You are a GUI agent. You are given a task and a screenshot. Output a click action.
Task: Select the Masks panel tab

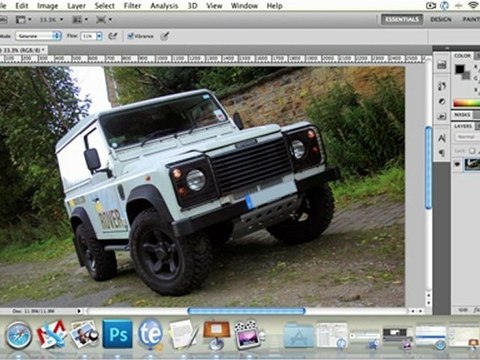pyautogui.click(x=462, y=115)
